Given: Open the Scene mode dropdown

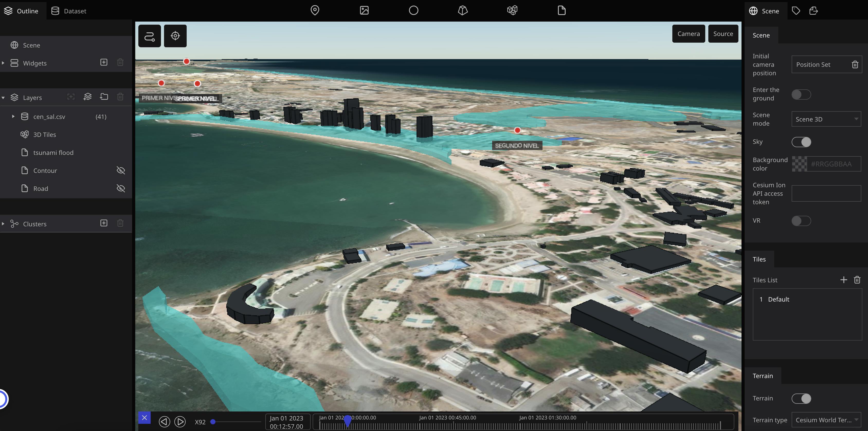Looking at the screenshot, I should 826,119.
